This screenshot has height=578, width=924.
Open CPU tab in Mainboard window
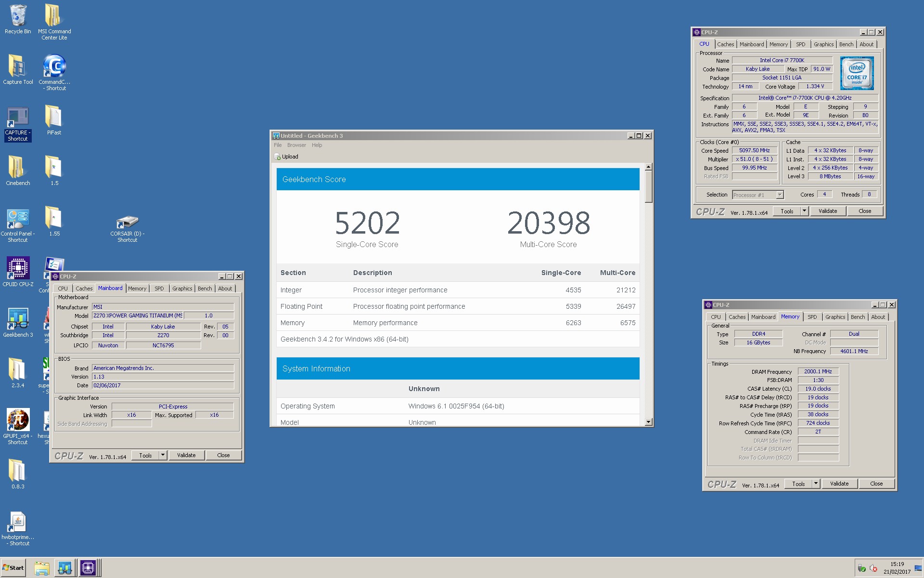63,289
